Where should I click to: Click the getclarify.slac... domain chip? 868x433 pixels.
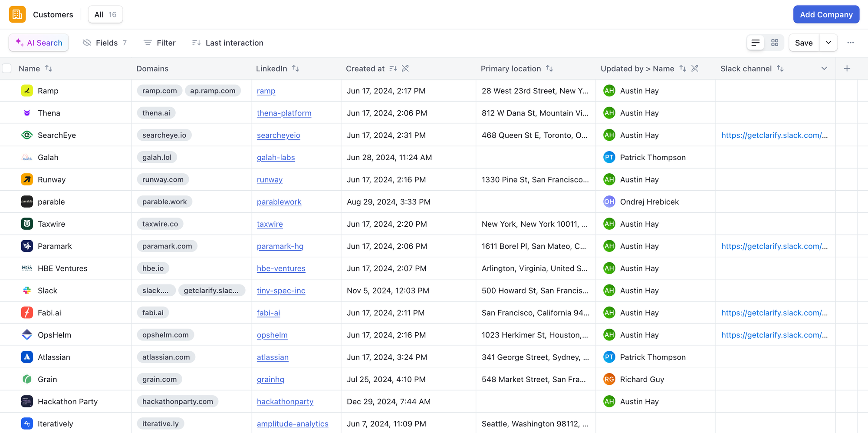click(x=211, y=291)
